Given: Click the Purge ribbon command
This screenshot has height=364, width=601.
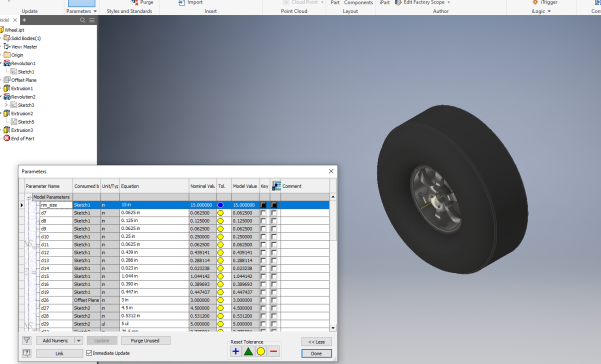Looking at the screenshot, I should (142, 2).
